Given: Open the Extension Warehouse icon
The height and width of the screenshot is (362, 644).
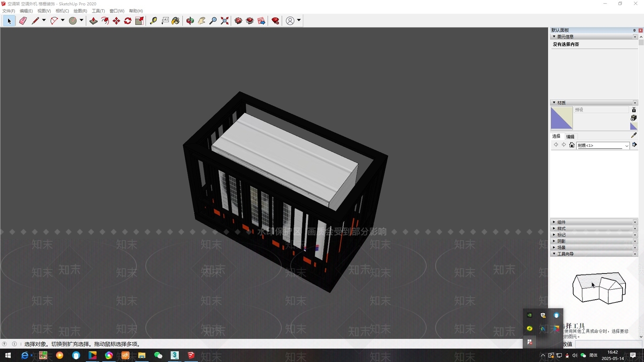Looking at the screenshot, I should [250, 21].
